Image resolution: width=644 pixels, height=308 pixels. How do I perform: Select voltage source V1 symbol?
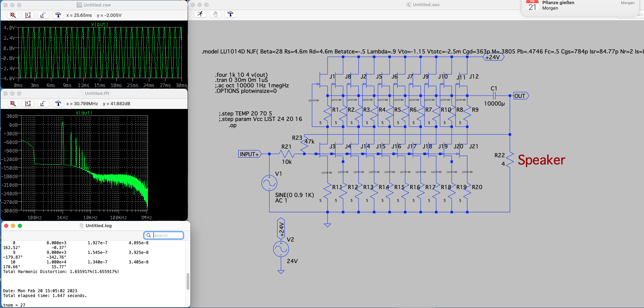(269, 183)
